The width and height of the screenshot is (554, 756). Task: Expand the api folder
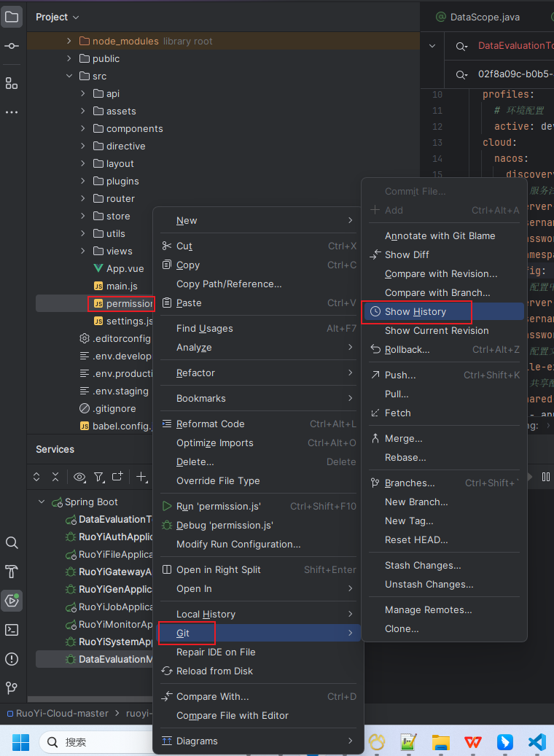pos(83,93)
